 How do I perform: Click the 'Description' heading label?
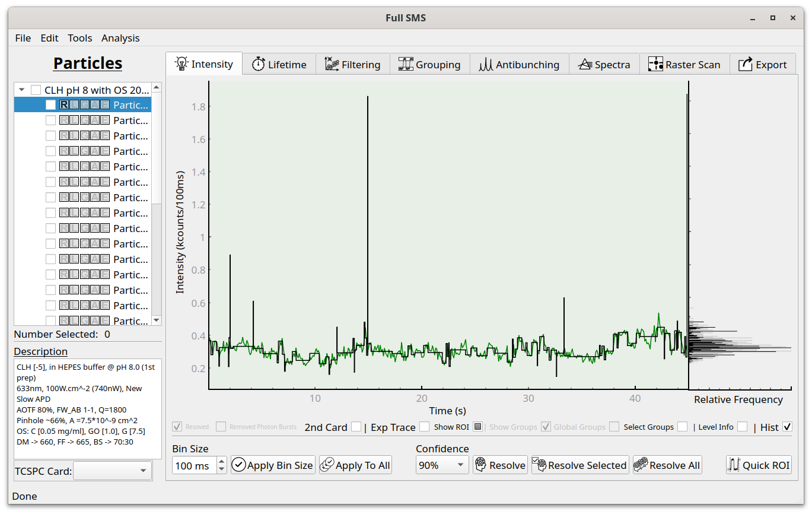click(x=41, y=351)
